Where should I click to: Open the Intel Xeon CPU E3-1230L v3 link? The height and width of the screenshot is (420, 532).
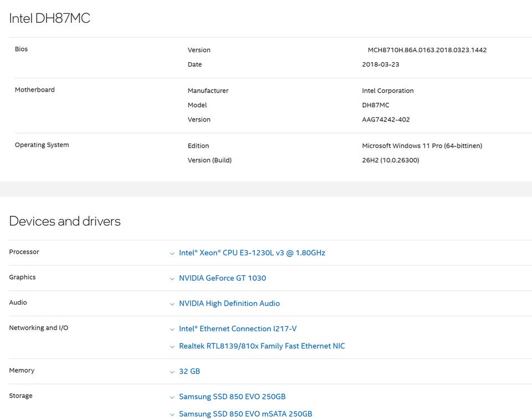[x=252, y=253]
